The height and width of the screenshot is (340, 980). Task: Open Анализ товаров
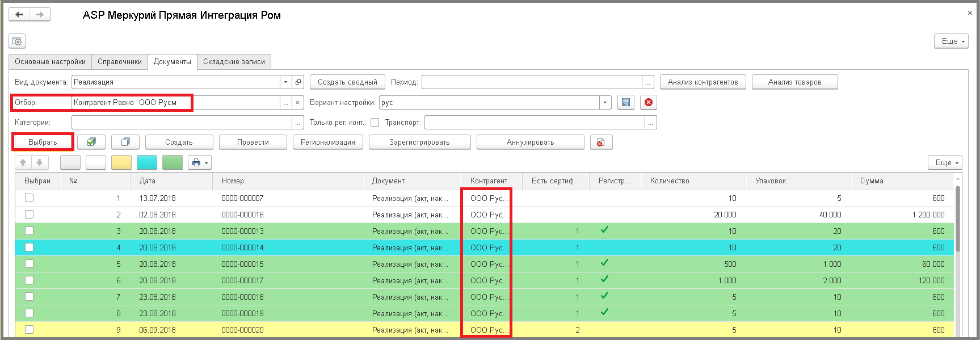pos(795,82)
